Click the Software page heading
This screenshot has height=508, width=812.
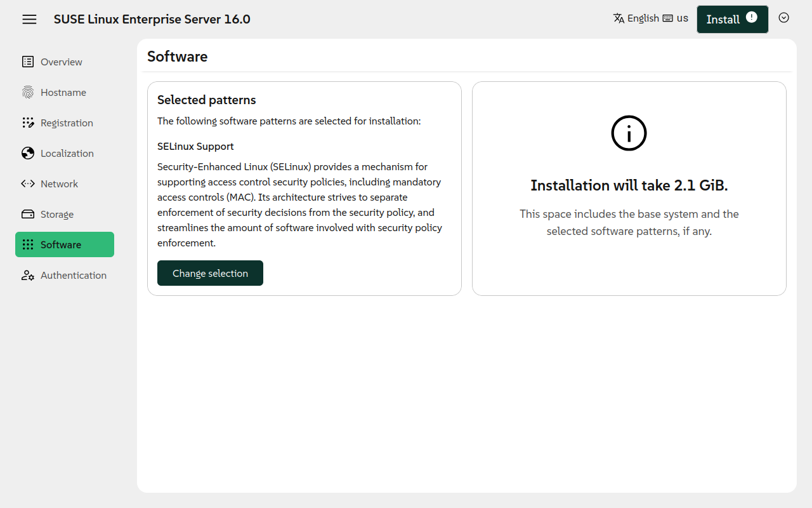pyautogui.click(x=177, y=57)
